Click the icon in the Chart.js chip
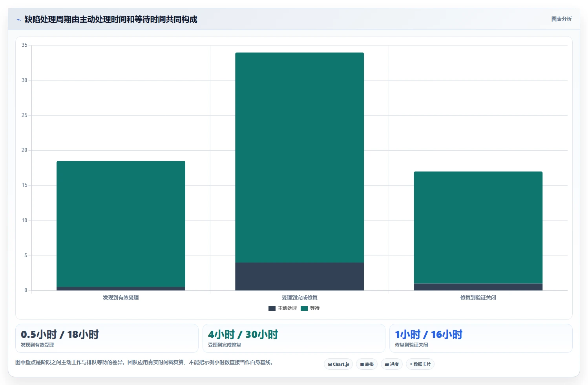This screenshot has height=385, width=588. 330,365
